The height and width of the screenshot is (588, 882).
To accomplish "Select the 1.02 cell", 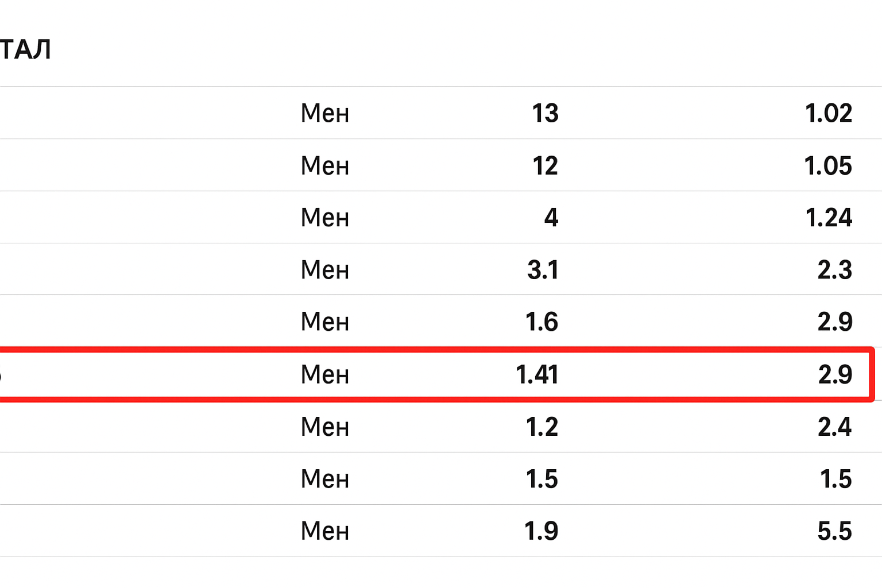I will [x=828, y=113].
